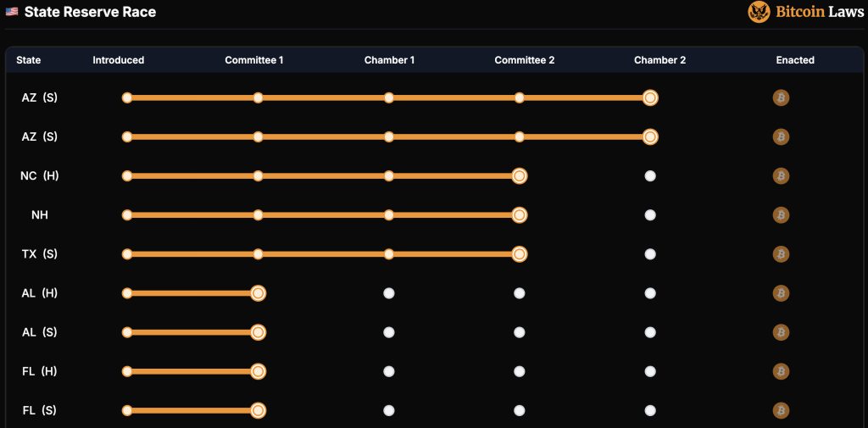Click the Committee 2 column header
868x428 pixels.
pos(525,60)
